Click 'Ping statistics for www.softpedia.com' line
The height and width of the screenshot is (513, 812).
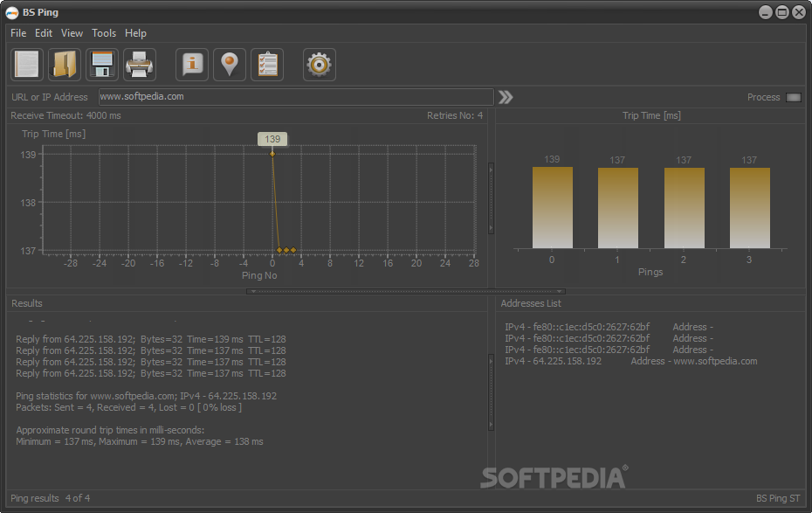coord(146,396)
